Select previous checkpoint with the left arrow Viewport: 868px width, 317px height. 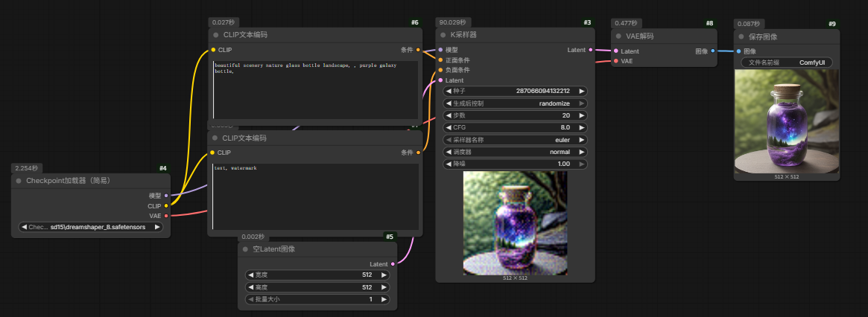point(25,227)
